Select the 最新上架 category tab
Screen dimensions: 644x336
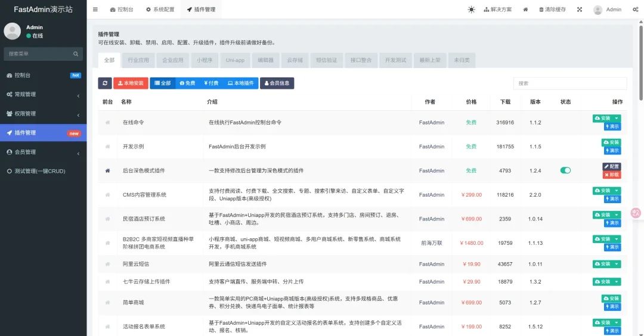(x=429, y=60)
